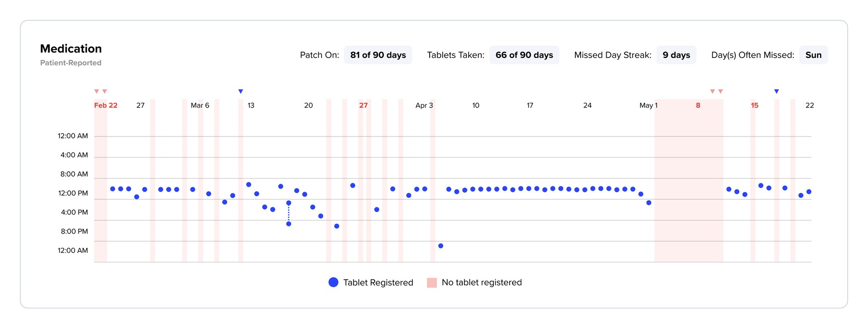868x329 pixels.
Task: Click the pink 'No tablet registered' legend square
Action: [x=432, y=283]
